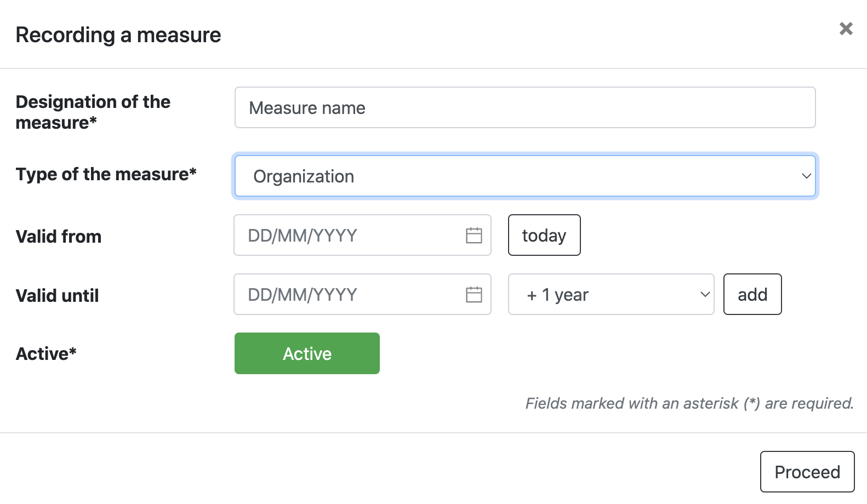Click the Recording a measure title
The image size is (867, 504).
pyautogui.click(x=118, y=35)
